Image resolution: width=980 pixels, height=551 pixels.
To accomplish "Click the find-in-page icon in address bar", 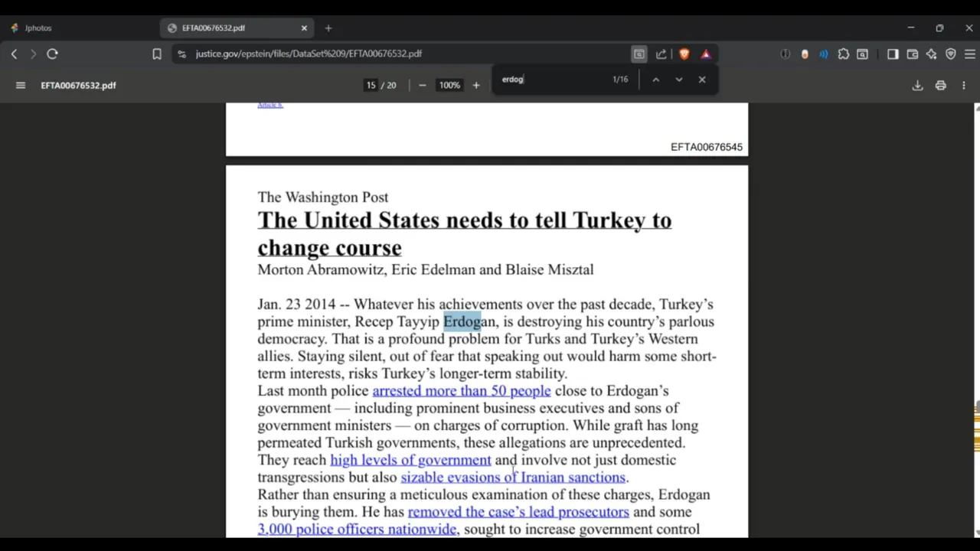I will pyautogui.click(x=639, y=54).
